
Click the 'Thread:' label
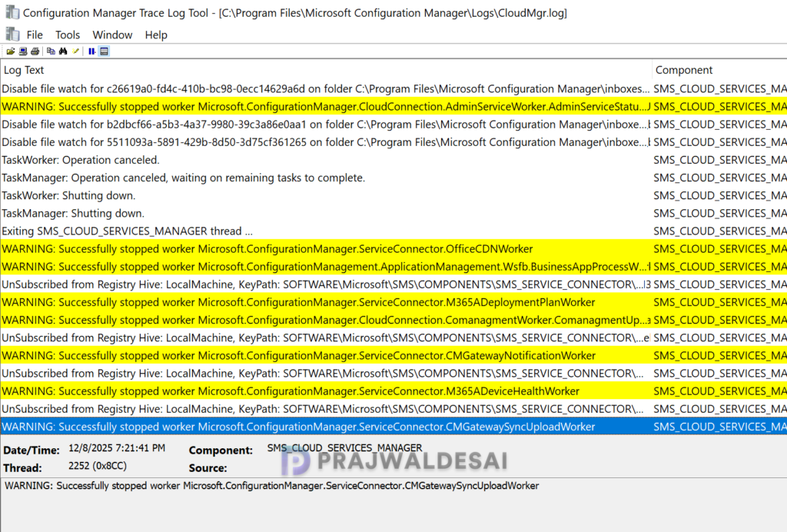pyautogui.click(x=22, y=467)
